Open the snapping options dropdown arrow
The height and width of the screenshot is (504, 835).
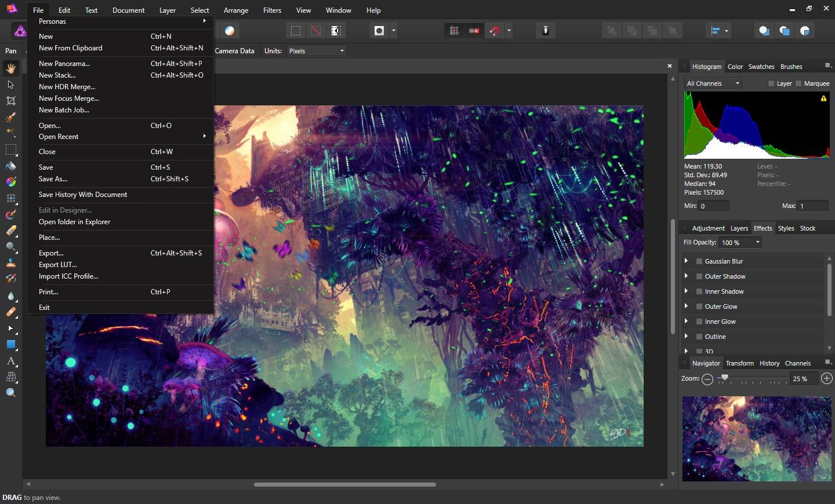pos(509,31)
